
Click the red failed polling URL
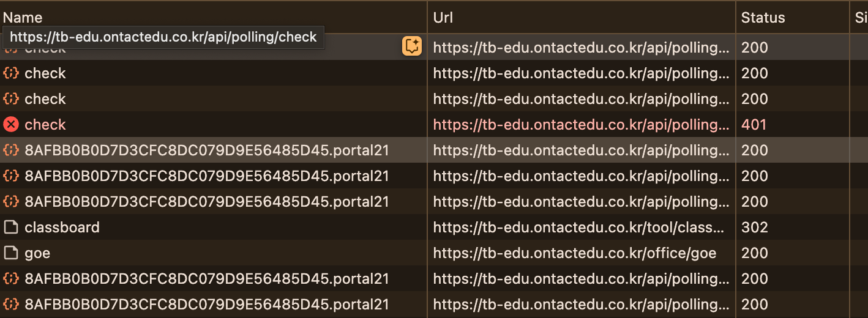point(582,125)
